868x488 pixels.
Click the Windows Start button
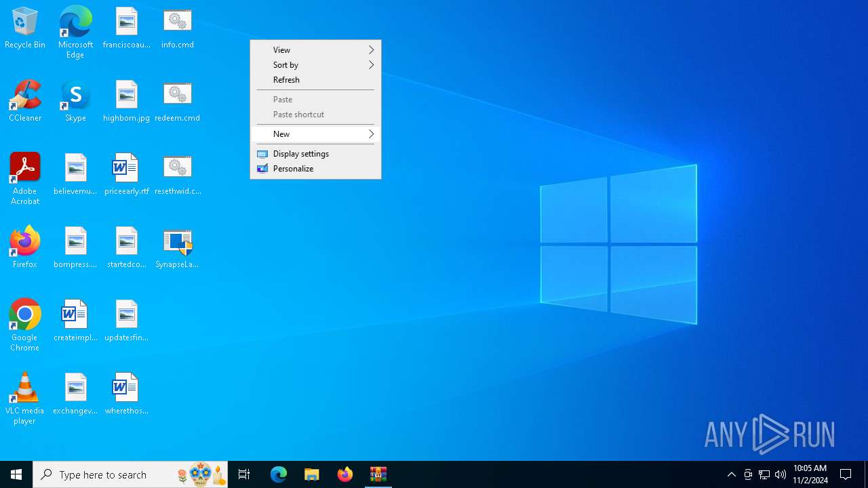(x=16, y=474)
